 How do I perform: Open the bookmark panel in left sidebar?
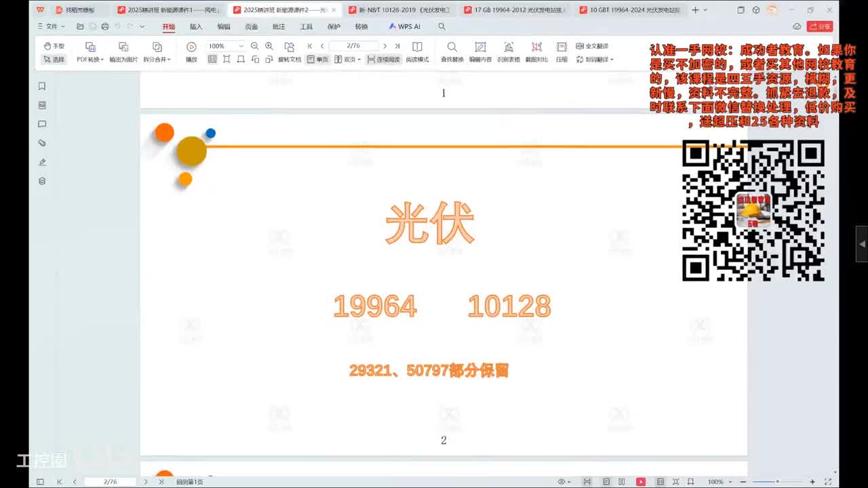42,86
